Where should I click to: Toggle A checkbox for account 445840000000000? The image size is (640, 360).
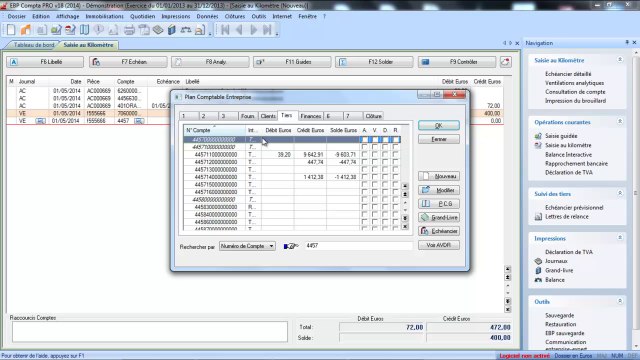point(364,214)
